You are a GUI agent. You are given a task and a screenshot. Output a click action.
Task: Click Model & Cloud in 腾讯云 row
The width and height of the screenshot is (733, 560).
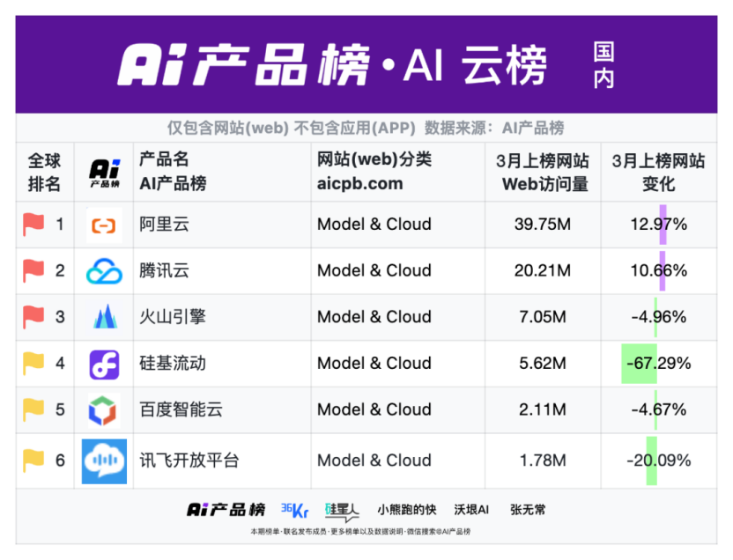click(374, 270)
